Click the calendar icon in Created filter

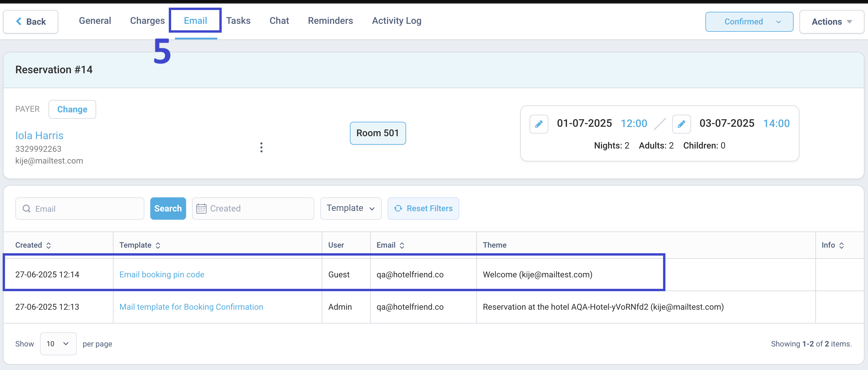point(201,209)
